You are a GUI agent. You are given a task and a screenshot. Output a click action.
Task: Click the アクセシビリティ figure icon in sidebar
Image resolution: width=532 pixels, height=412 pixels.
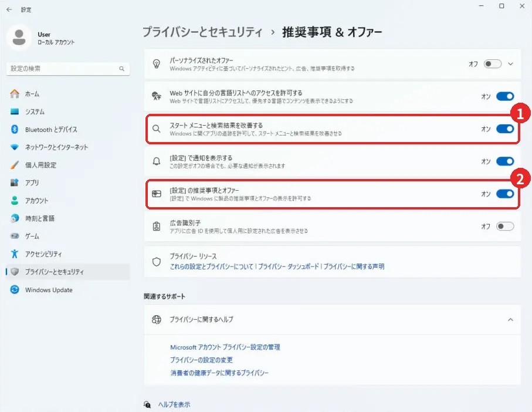15,254
